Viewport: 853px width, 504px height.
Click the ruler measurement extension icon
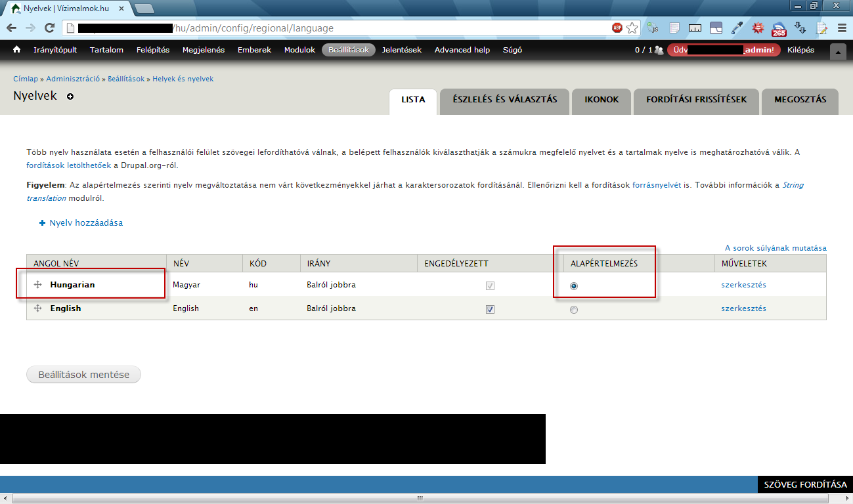coord(695,28)
